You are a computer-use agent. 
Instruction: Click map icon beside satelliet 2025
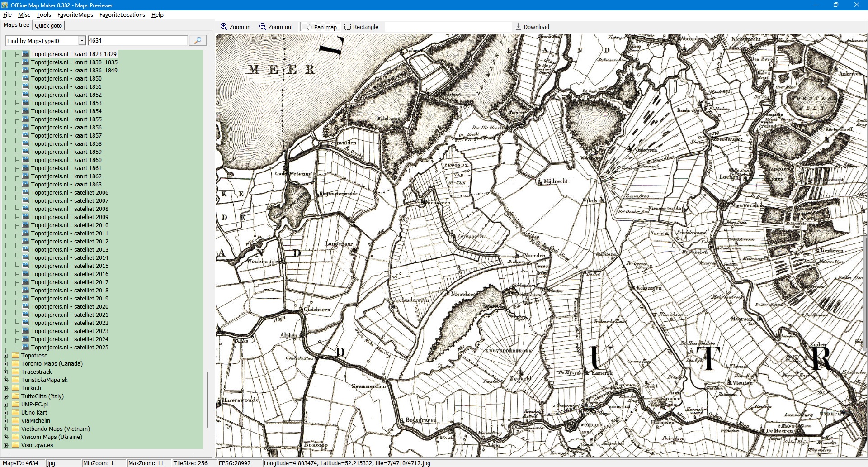[25, 347]
